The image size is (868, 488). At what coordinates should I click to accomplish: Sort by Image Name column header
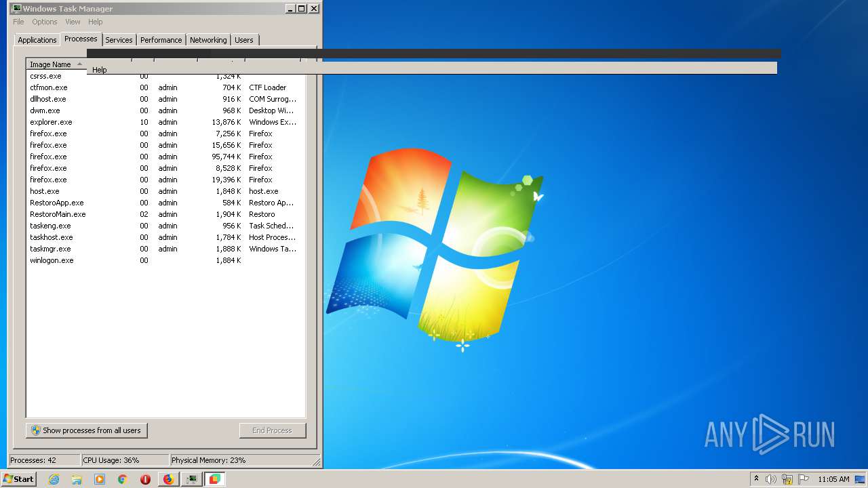56,64
